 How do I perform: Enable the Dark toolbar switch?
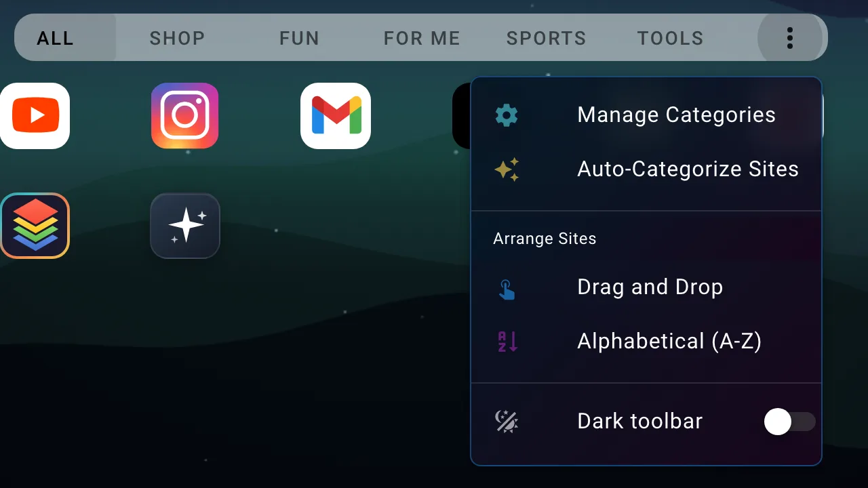pos(789,422)
